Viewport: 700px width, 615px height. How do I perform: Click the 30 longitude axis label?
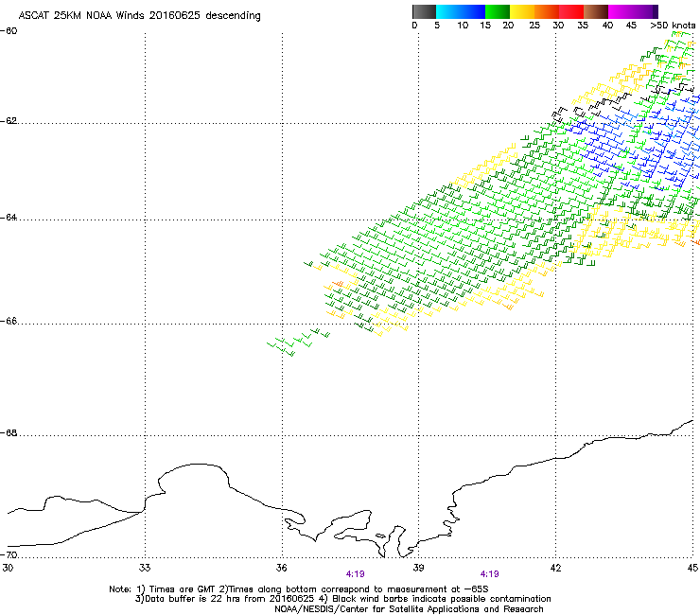pyautogui.click(x=8, y=568)
